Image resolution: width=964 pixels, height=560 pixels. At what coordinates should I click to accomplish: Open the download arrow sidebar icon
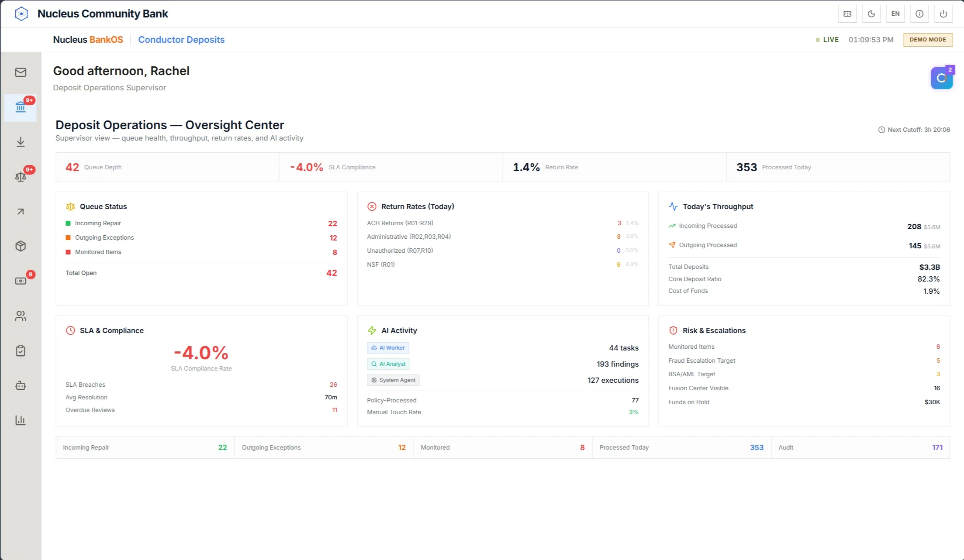click(x=21, y=142)
